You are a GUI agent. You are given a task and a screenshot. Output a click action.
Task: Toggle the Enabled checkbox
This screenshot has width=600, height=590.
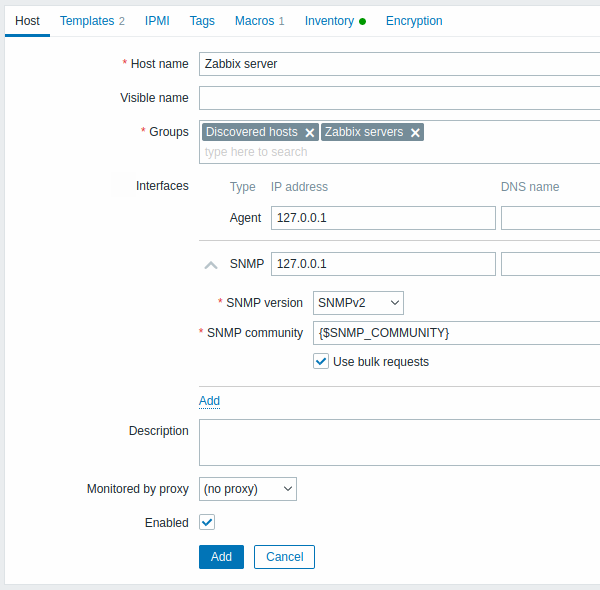point(207,522)
